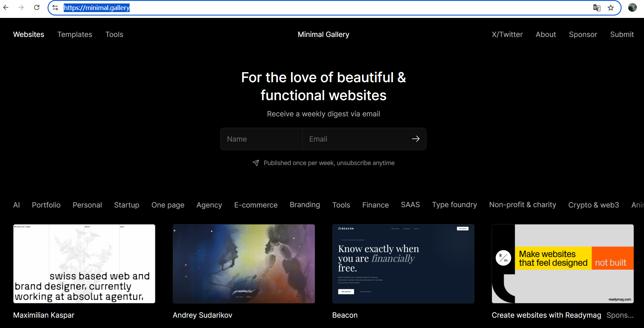Viewport: 644px width, 328px height.
Task: Go to the Tools nav link
Action: pos(114,35)
